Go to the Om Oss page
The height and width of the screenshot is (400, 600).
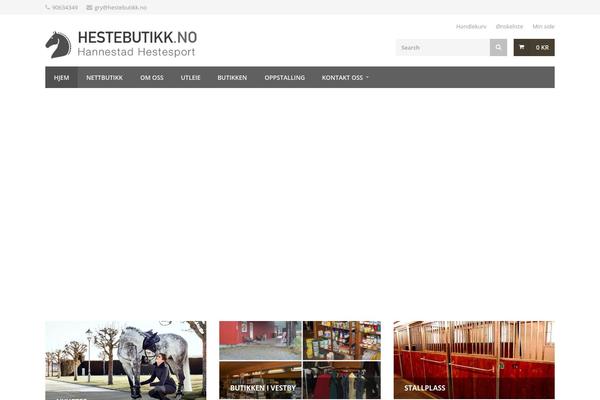[152, 77]
